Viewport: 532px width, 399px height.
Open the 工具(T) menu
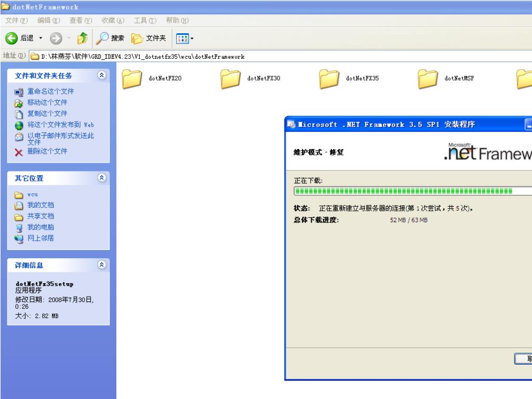pyautogui.click(x=145, y=20)
